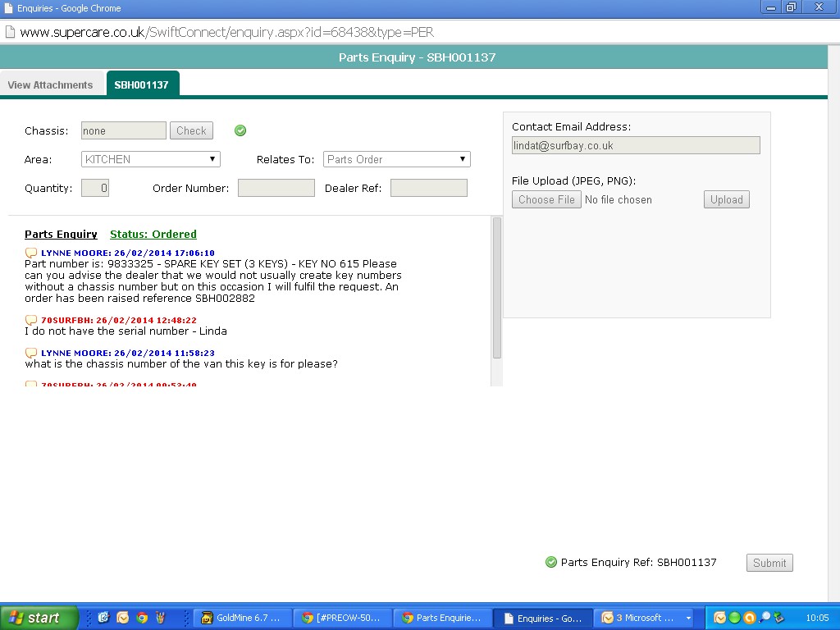The width and height of the screenshot is (840, 630).
Task: Click the Outlook icon in the system tray
Action: click(720, 618)
